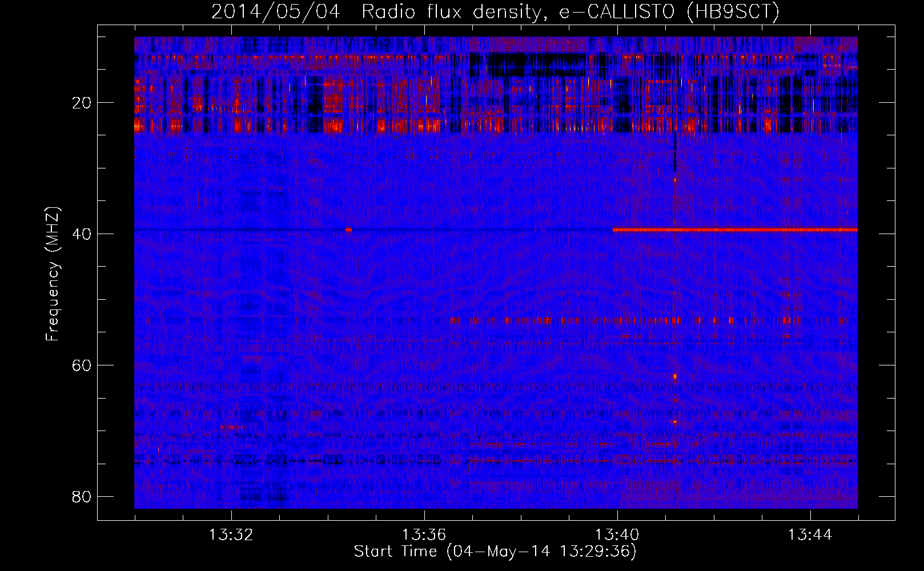This screenshot has width=924, height=571.
Task: Click the 80 MHz frequency tick label
Action: coord(82,496)
